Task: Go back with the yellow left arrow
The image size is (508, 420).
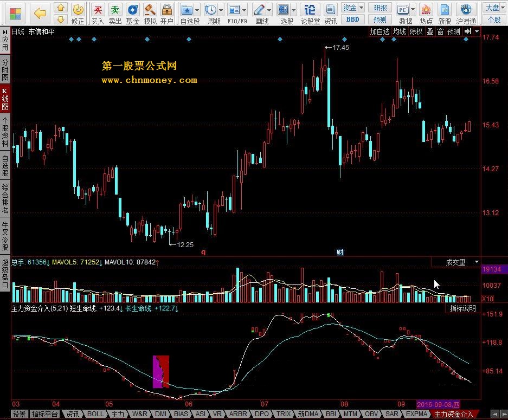Action: click(40, 13)
